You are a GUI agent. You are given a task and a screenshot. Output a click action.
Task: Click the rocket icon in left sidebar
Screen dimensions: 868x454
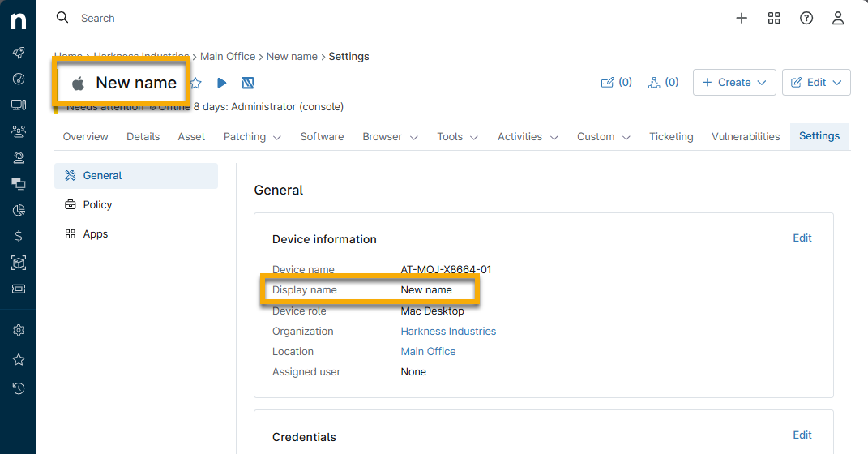(x=18, y=53)
